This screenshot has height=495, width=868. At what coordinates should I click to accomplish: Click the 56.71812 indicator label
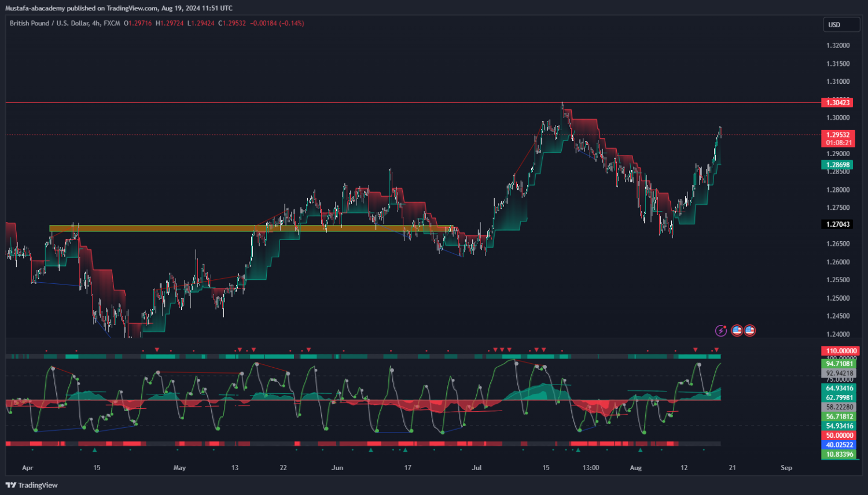(x=839, y=417)
